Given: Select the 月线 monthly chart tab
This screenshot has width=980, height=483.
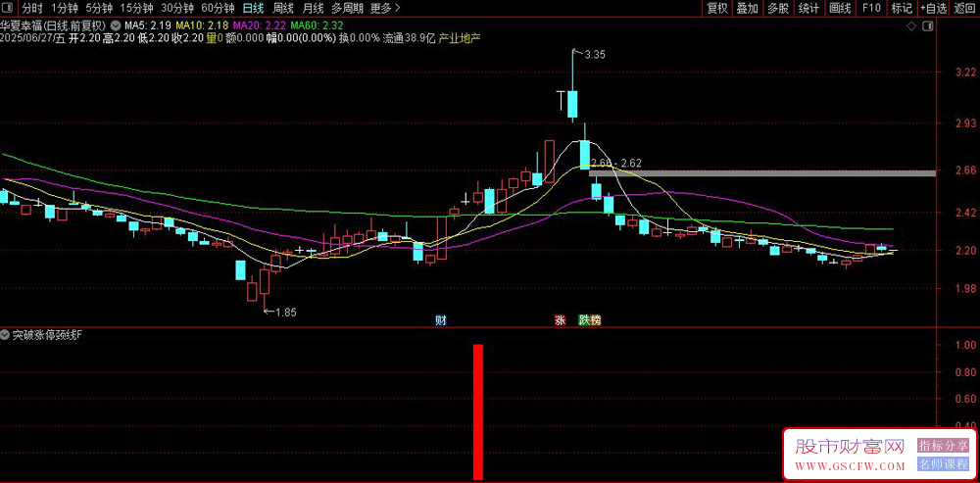Looking at the screenshot, I should [313, 8].
